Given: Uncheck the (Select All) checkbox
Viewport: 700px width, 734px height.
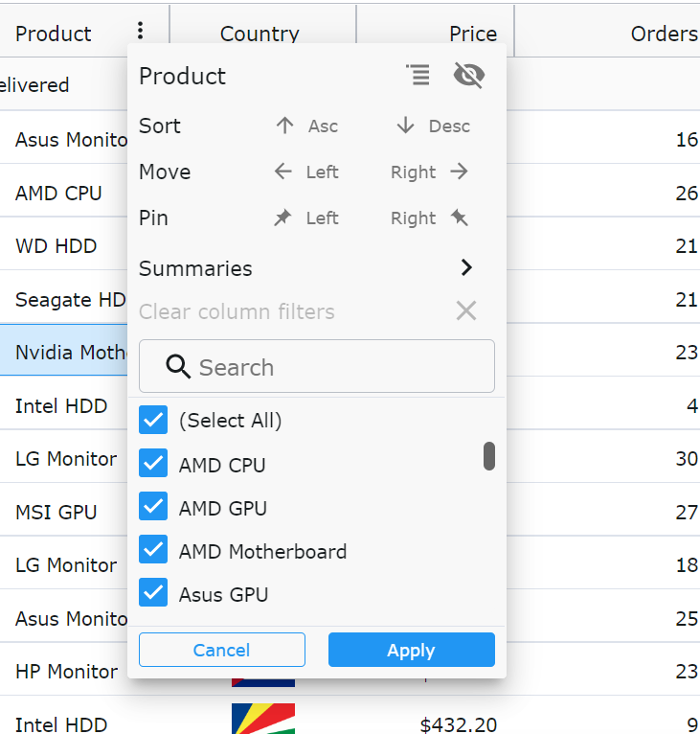Looking at the screenshot, I should click(x=153, y=420).
